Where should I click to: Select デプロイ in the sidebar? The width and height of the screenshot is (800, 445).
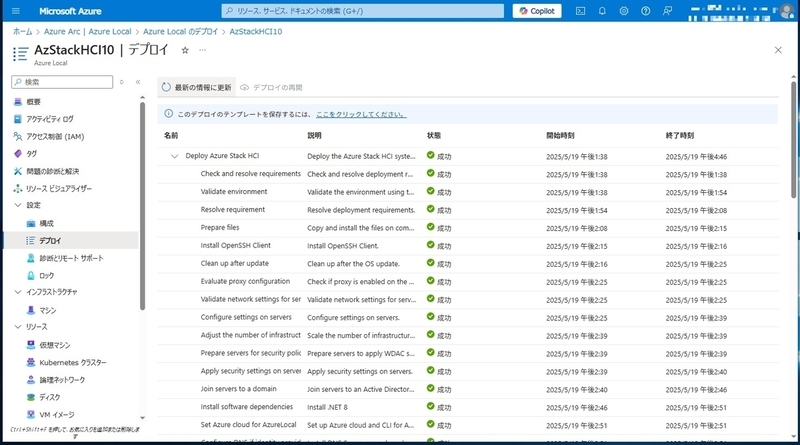pyautogui.click(x=71, y=240)
